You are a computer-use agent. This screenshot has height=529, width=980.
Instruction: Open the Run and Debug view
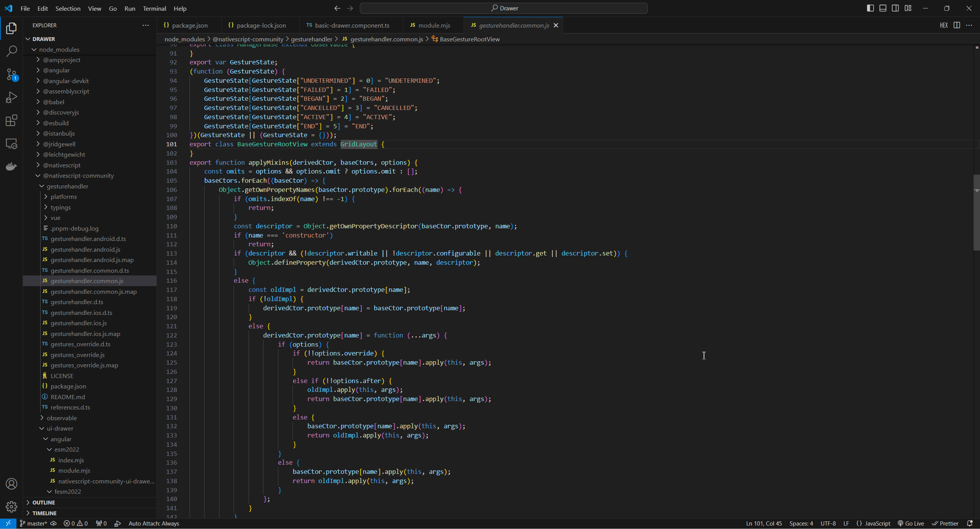11,97
